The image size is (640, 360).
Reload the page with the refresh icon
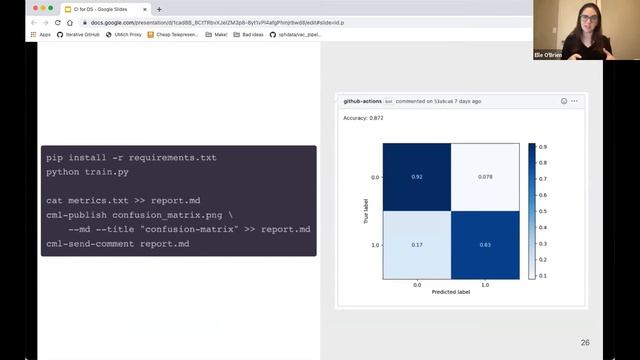58,23
